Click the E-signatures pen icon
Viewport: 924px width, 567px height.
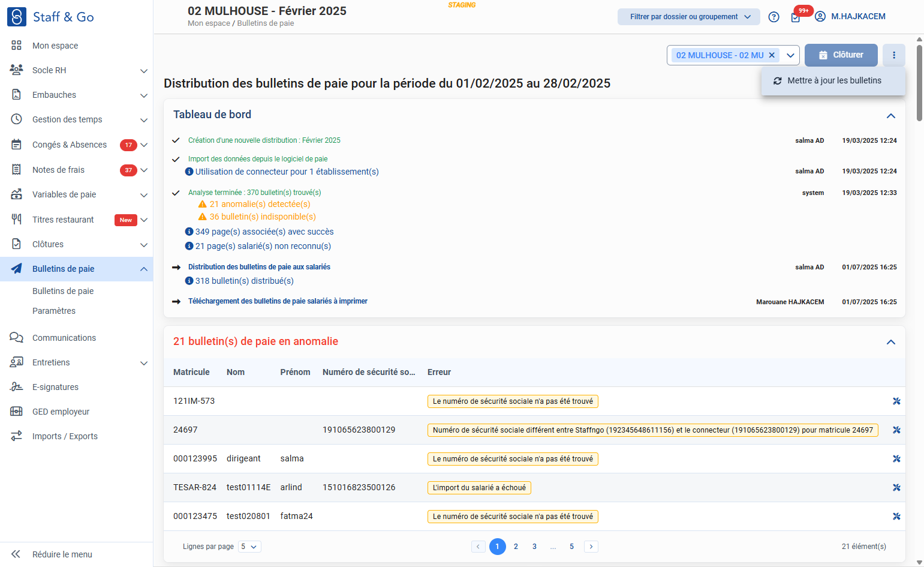[x=16, y=387]
